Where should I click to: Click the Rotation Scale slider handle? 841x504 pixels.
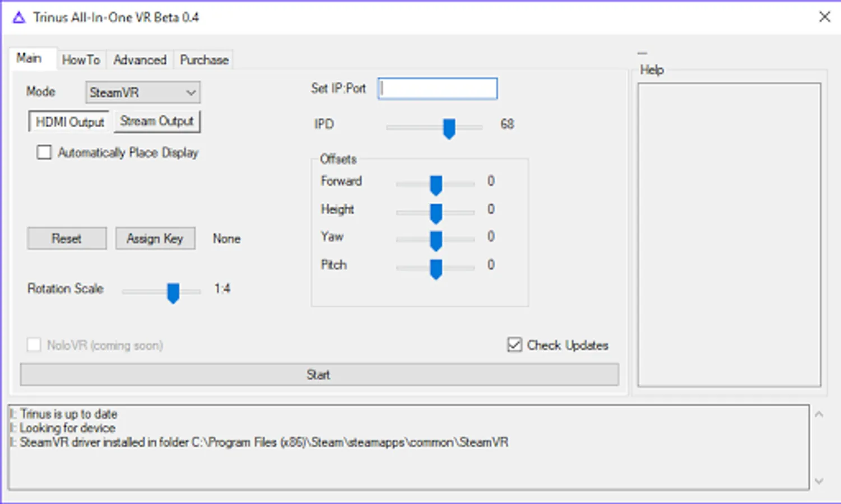click(x=173, y=293)
